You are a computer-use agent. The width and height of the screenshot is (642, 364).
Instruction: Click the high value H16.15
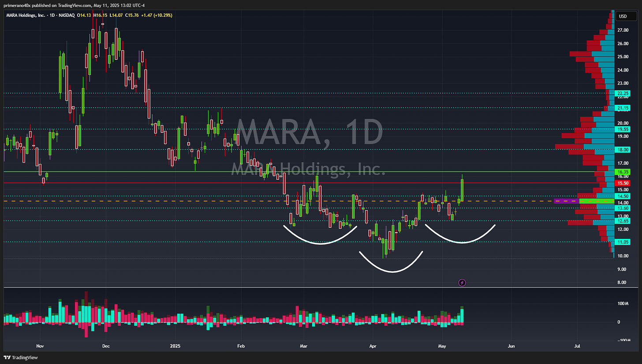pos(101,15)
